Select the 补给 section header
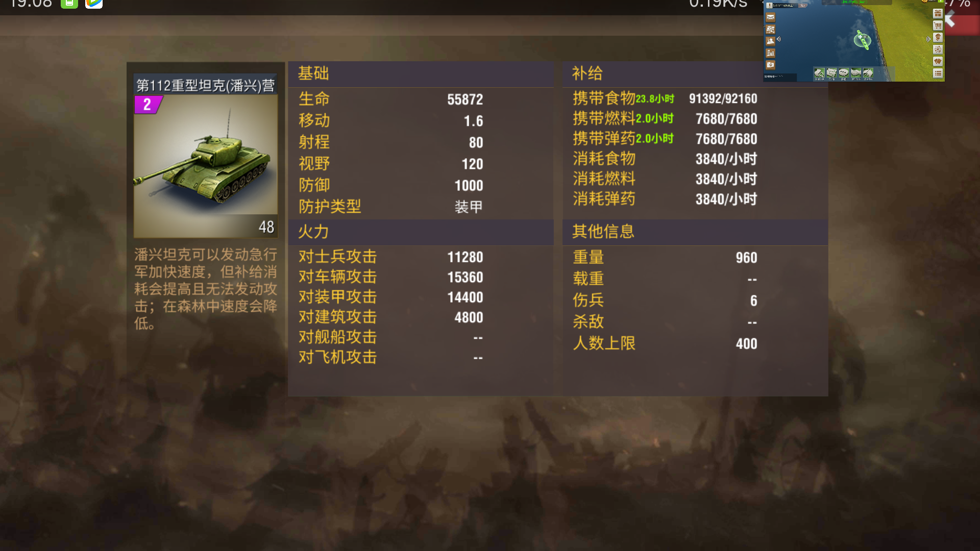This screenshot has width=980, height=551. click(587, 73)
